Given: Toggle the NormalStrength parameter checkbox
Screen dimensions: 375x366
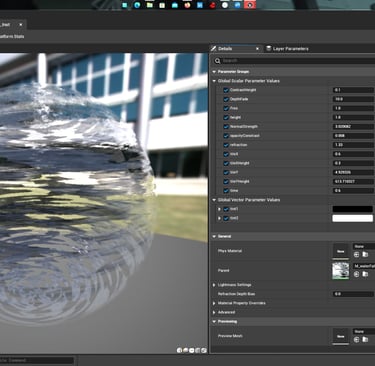Looking at the screenshot, I should click(226, 127).
